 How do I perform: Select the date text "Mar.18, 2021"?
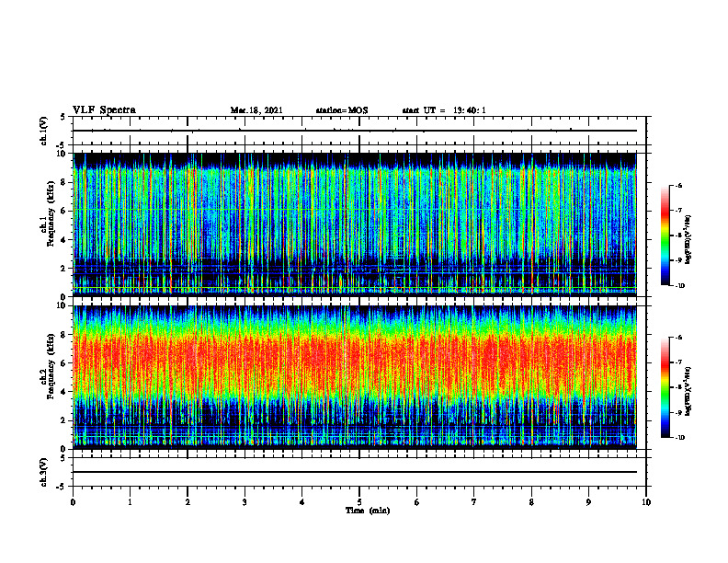click(256, 110)
